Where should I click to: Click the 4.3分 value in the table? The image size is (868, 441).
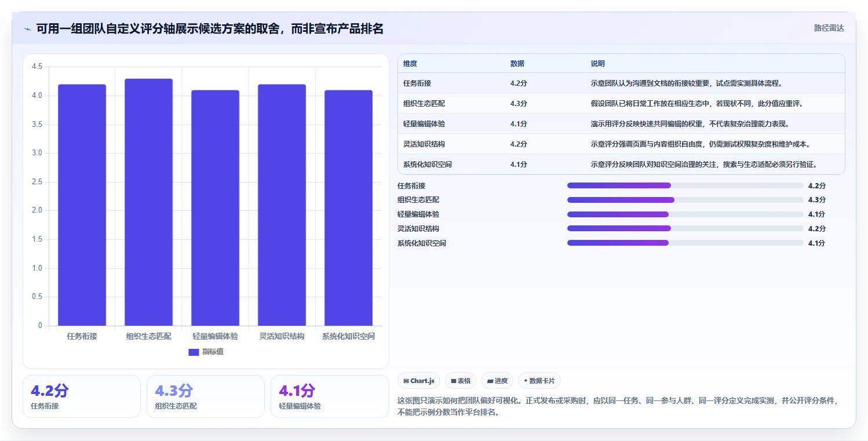pos(519,104)
